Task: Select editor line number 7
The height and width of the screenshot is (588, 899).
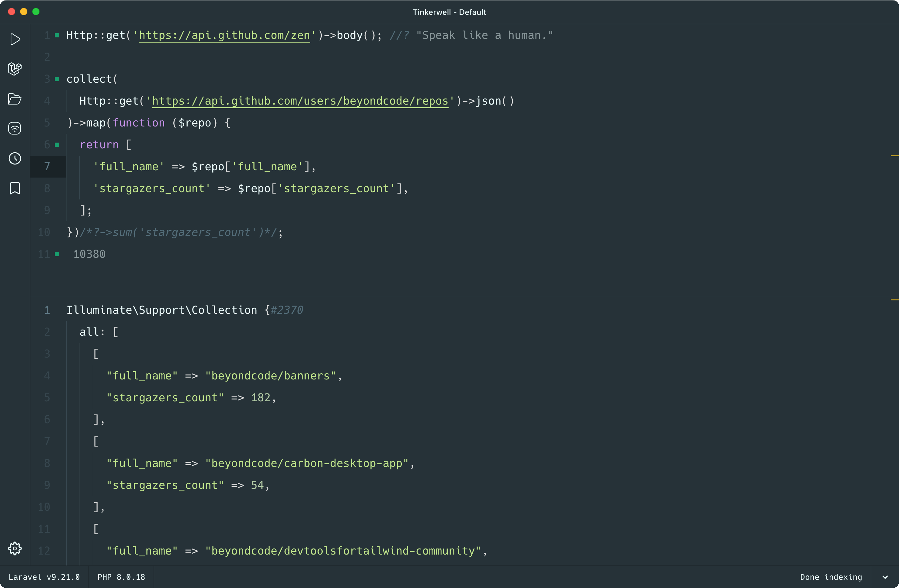Action: click(x=47, y=167)
